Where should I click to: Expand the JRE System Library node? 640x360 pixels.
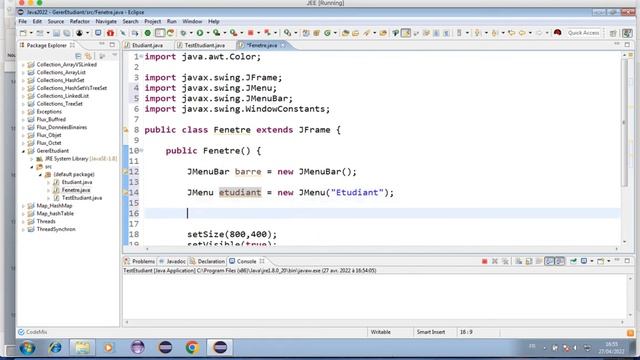click(x=32, y=159)
